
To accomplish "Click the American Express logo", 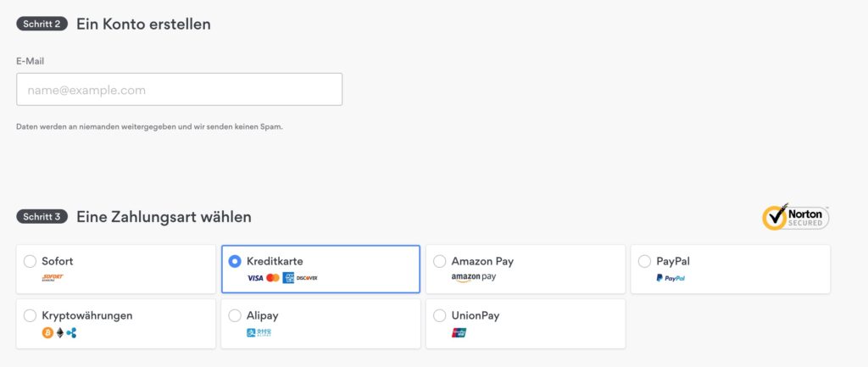I will click(288, 278).
